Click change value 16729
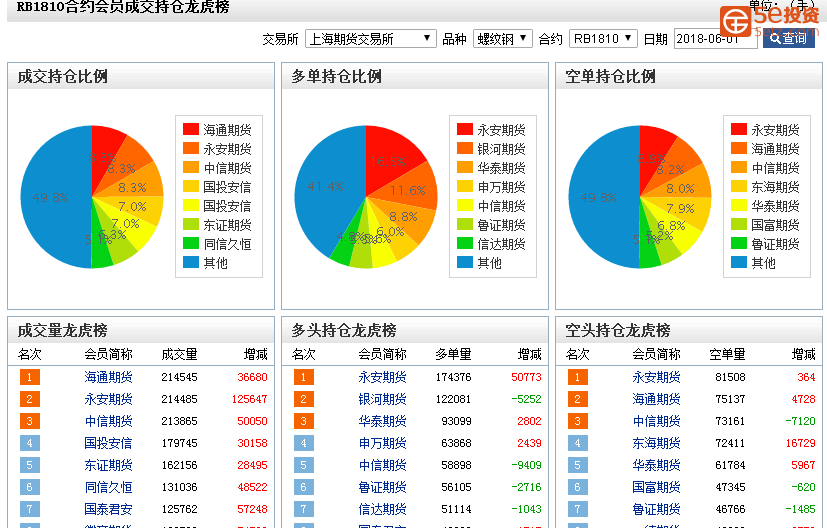 801,443
